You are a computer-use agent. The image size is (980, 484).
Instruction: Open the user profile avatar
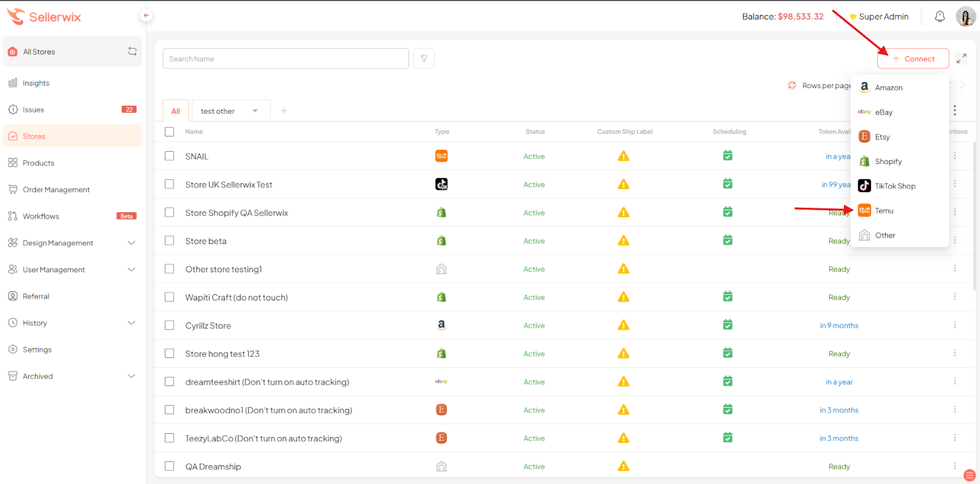click(965, 17)
